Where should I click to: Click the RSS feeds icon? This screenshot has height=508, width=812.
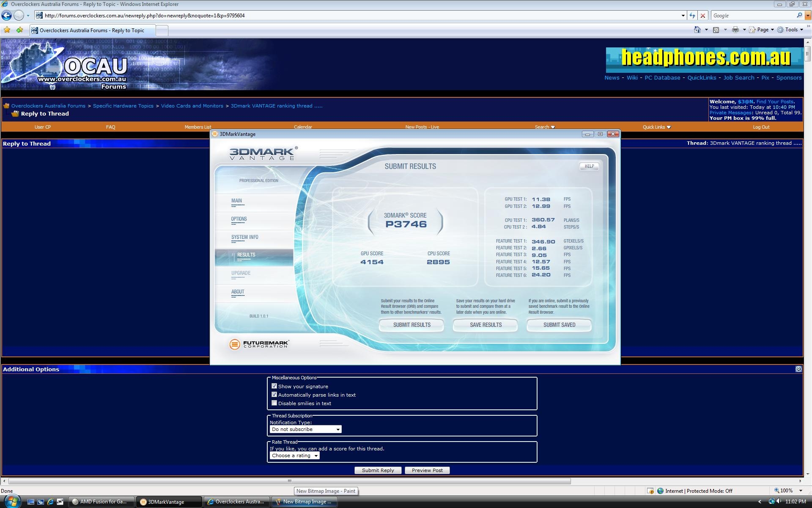pyautogui.click(x=716, y=30)
